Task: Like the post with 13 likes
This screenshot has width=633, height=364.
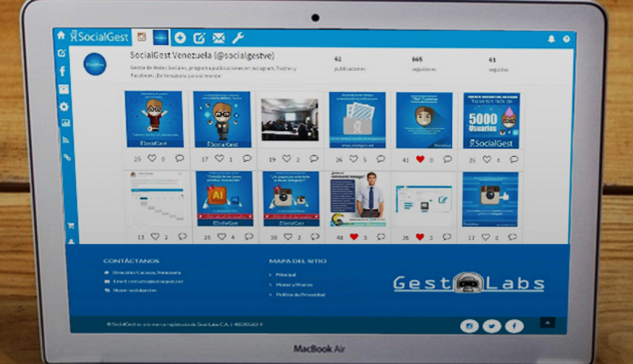Action: (x=155, y=237)
